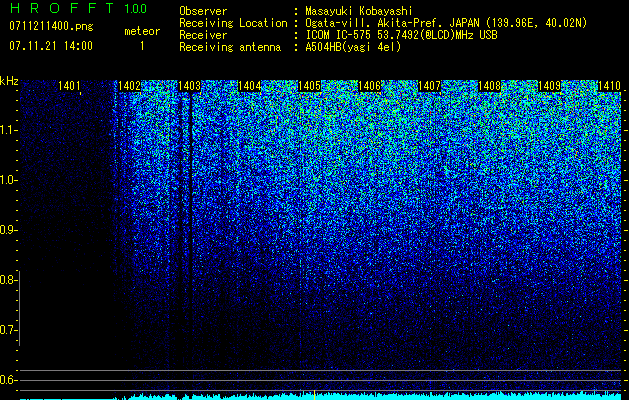Click the HROFFT 1.0.0 title text
This screenshot has height=400, width=629.
[78, 8]
